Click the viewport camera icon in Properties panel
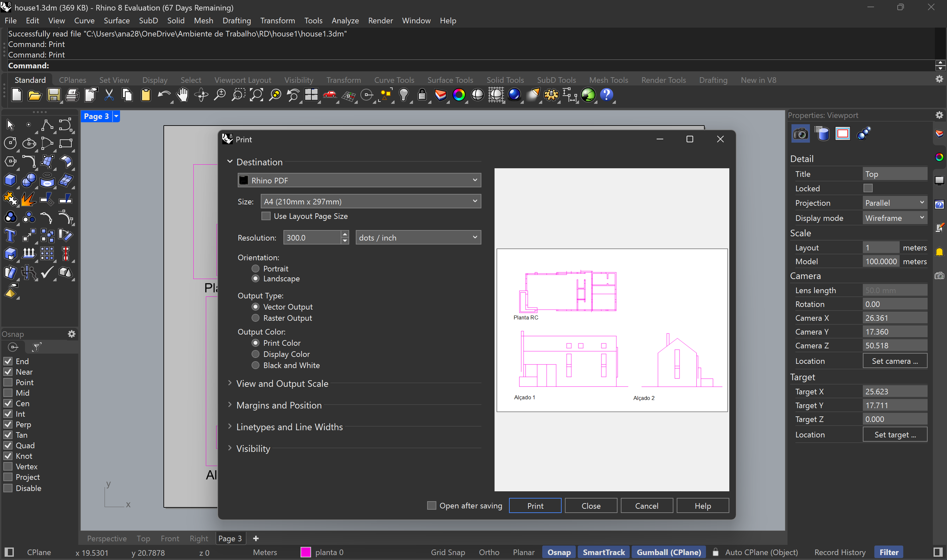Image resolution: width=947 pixels, height=560 pixels. coord(800,133)
